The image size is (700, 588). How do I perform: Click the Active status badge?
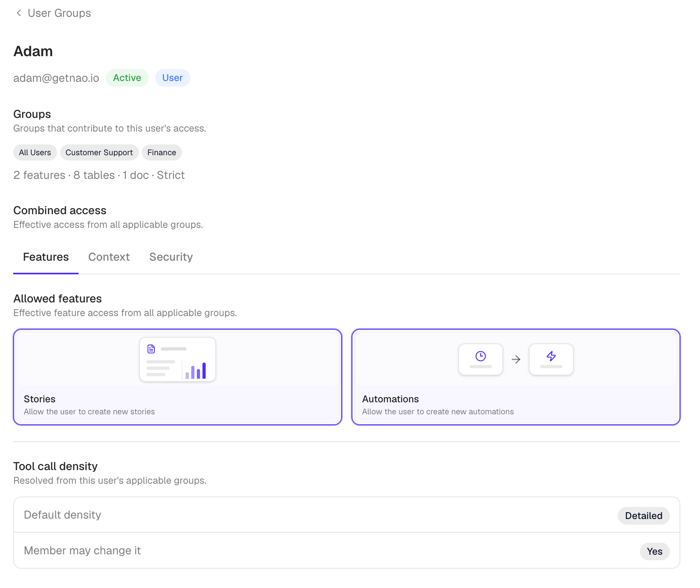pos(127,78)
